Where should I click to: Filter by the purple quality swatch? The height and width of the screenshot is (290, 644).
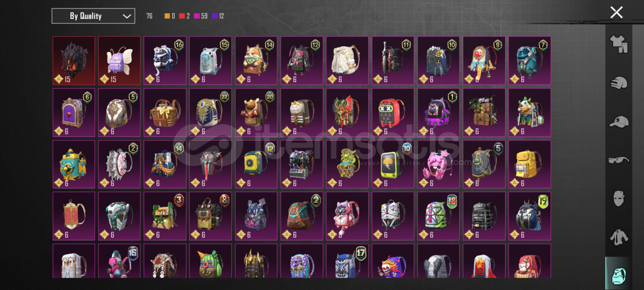tap(215, 16)
